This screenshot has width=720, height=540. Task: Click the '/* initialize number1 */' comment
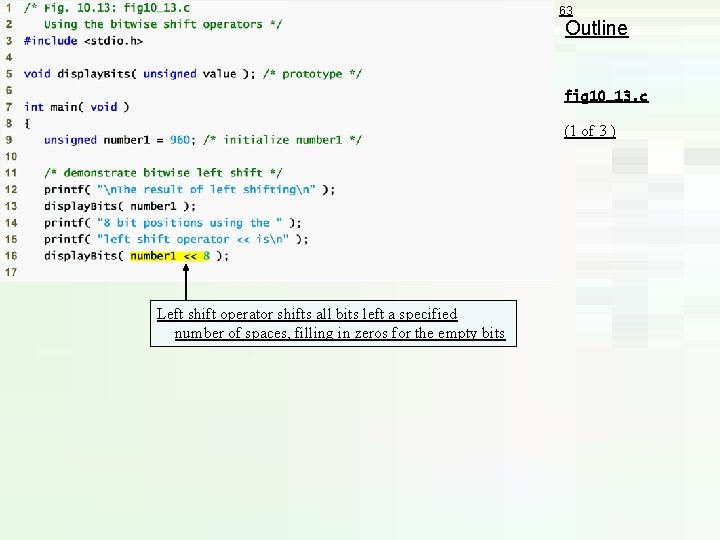tap(282, 140)
